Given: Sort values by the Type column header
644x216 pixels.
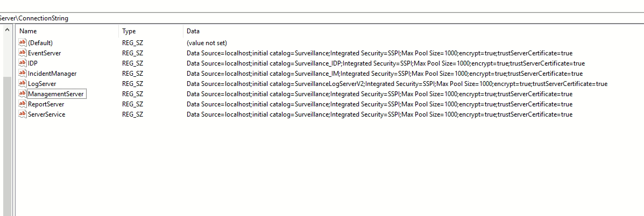Looking at the screenshot, I should (129, 31).
